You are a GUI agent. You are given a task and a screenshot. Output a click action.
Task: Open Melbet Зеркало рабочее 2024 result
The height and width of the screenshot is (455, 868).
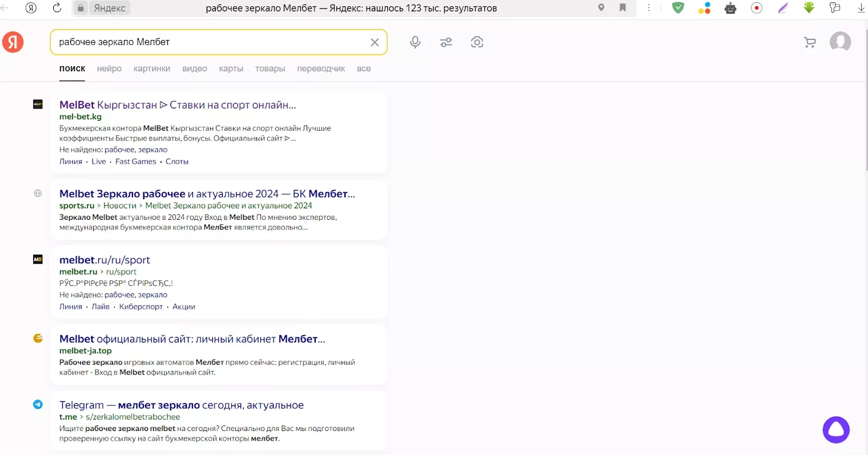click(207, 194)
